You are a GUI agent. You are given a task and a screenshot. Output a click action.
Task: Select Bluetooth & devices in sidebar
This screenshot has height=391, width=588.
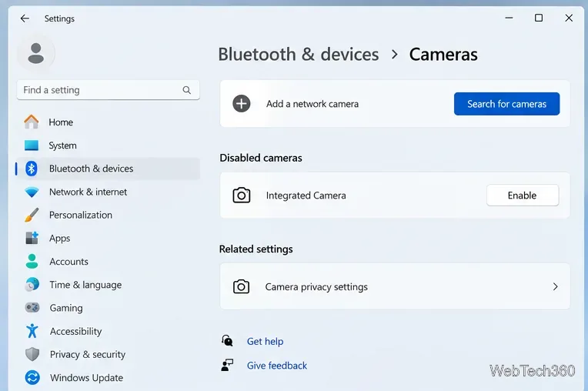(108, 169)
